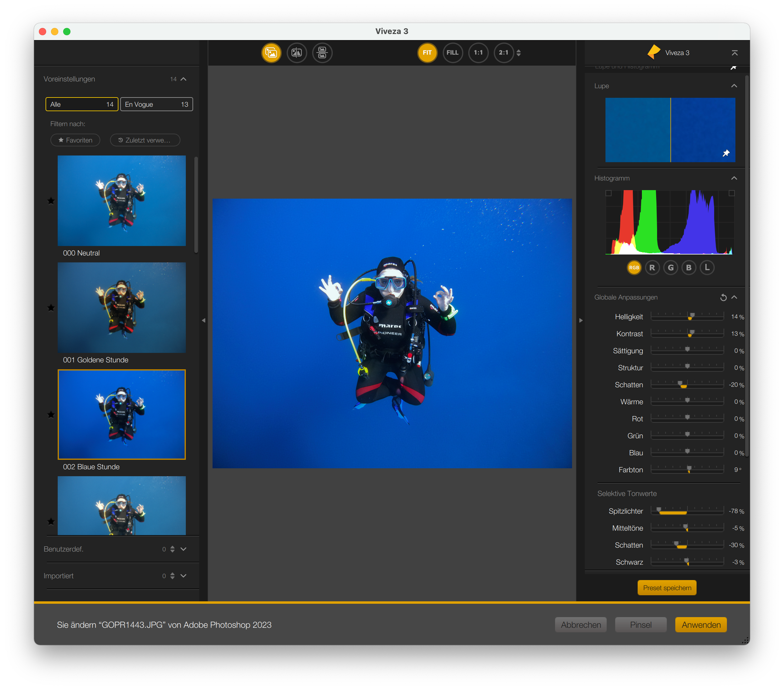Select the Alle presets tab
Viewport: 784px width, 690px height.
pyautogui.click(x=82, y=104)
